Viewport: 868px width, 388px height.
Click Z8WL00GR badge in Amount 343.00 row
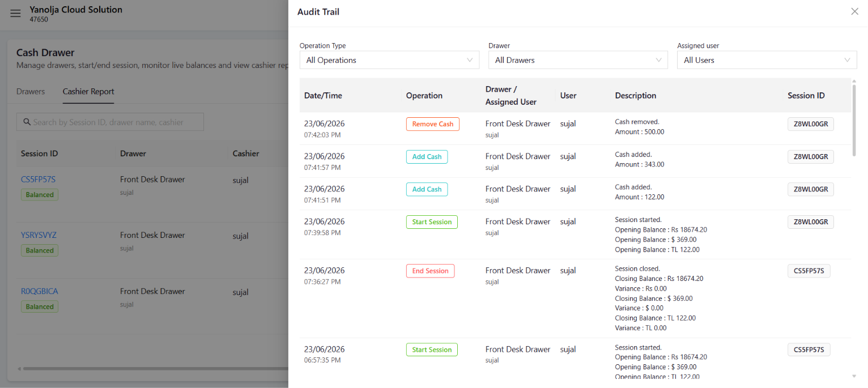(x=810, y=157)
